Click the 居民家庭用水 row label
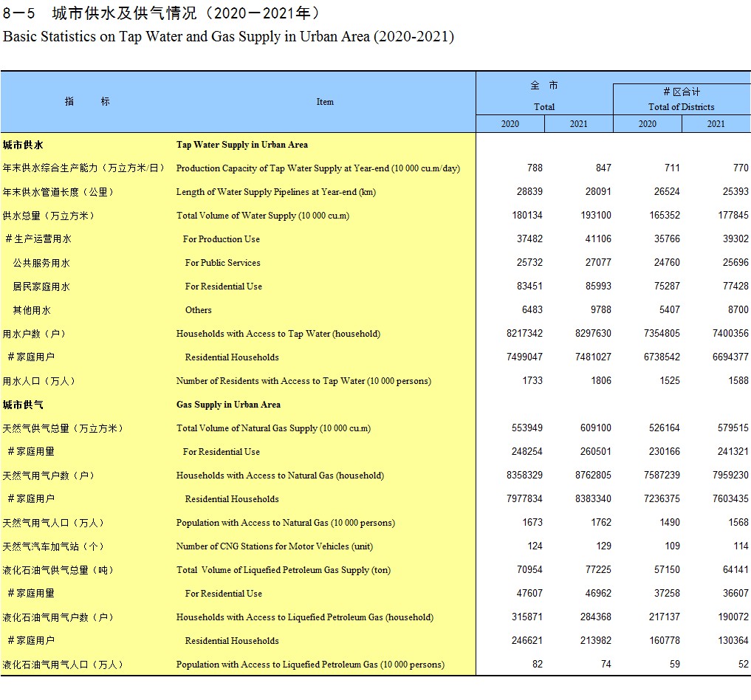 coord(41,286)
